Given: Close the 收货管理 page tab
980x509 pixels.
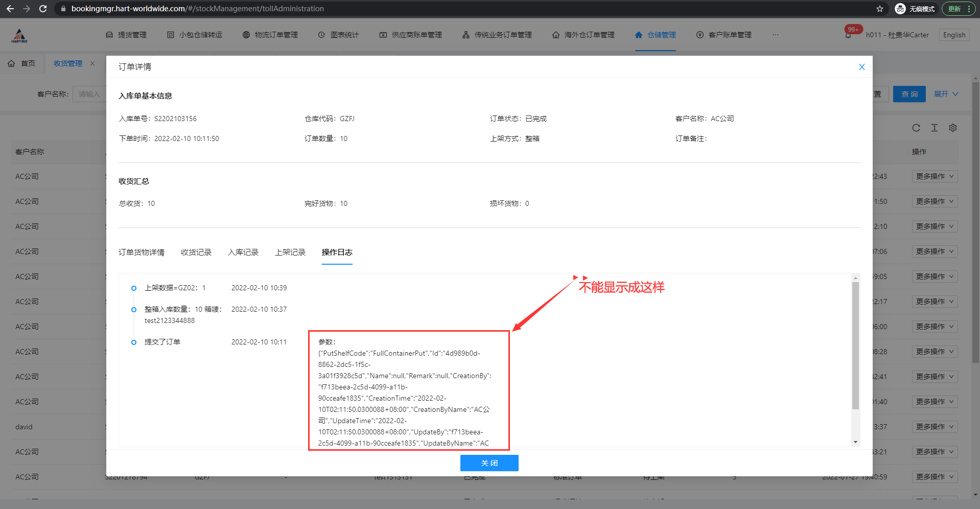Looking at the screenshot, I should point(92,63).
